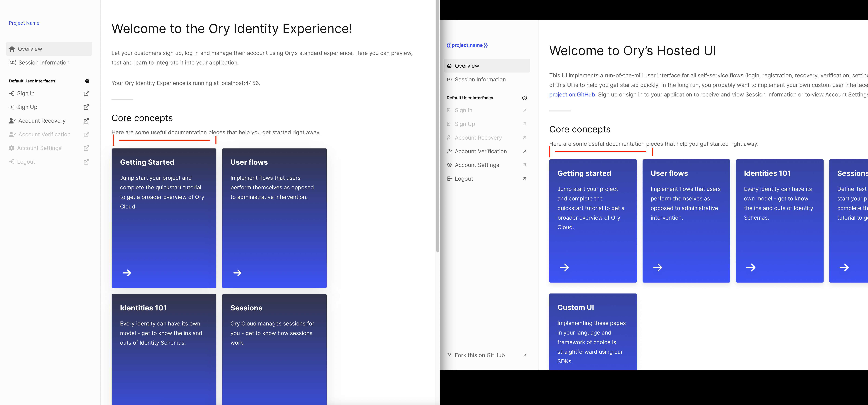This screenshot has width=868, height=405.
Task: Click Logout in the left sidebar
Action: click(26, 162)
